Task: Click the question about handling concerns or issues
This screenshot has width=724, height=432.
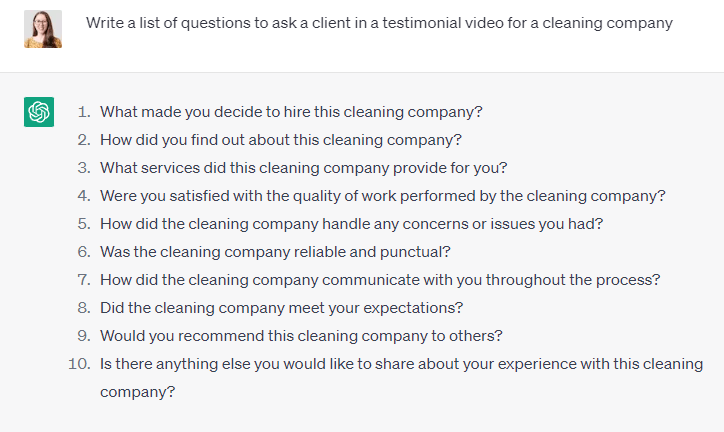Action: 352,224
